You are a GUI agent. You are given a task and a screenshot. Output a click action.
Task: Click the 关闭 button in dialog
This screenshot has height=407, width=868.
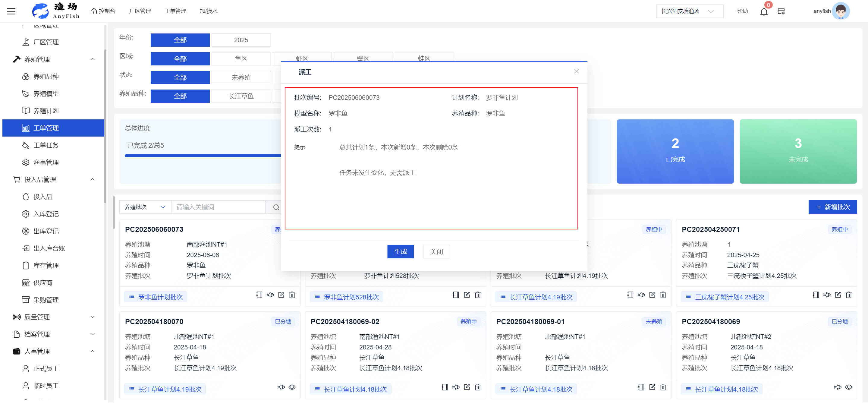(436, 252)
